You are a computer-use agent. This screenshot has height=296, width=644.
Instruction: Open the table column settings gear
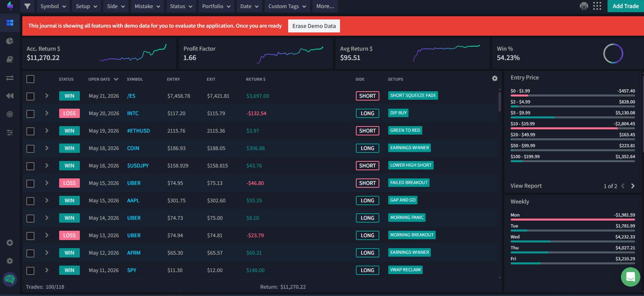tap(495, 79)
